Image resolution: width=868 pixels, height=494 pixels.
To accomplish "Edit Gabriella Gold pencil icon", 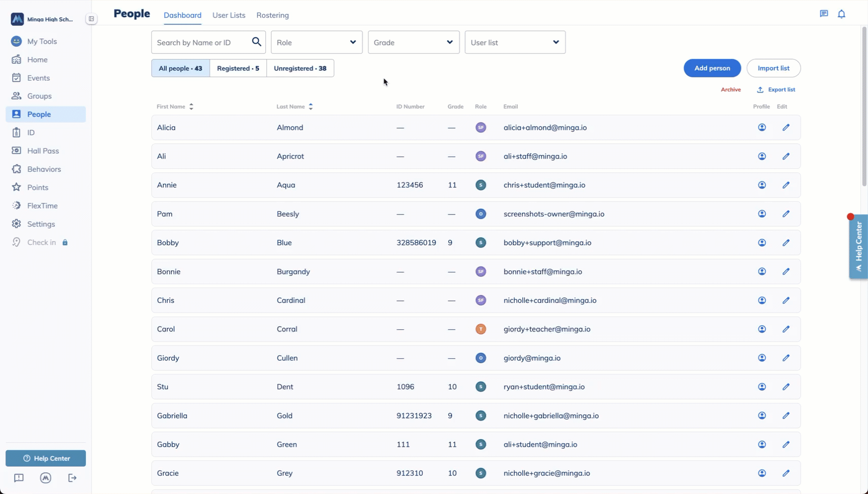I will pyautogui.click(x=786, y=416).
